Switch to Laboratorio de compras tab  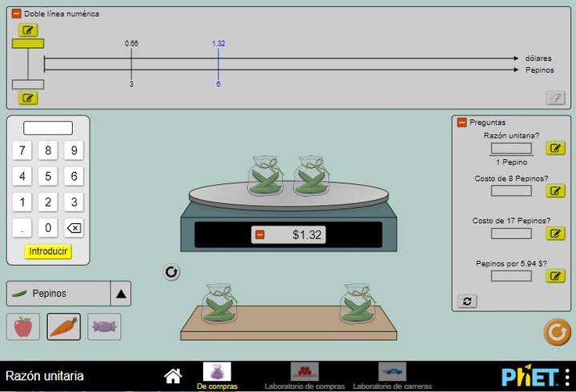pos(304,375)
